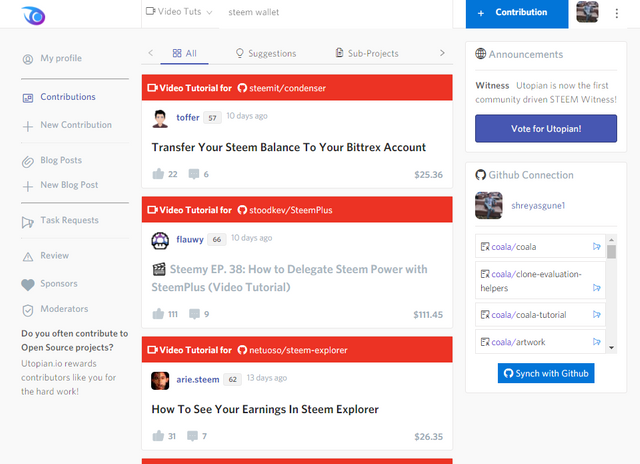Image resolution: width=640 pixels, height=464 pixels.
Task: Click arie.steem's avatar thumbnail
Action: tap(160, 380)
